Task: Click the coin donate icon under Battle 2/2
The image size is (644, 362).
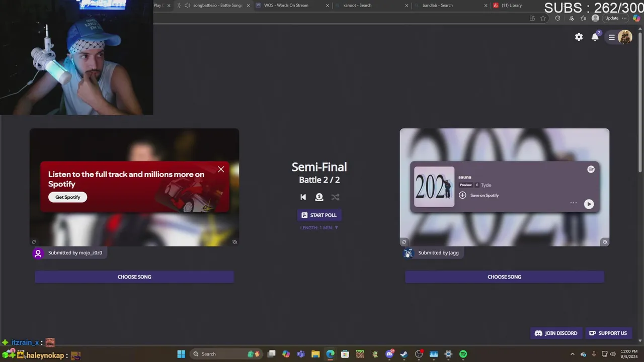Action: [x=319, y=197]
